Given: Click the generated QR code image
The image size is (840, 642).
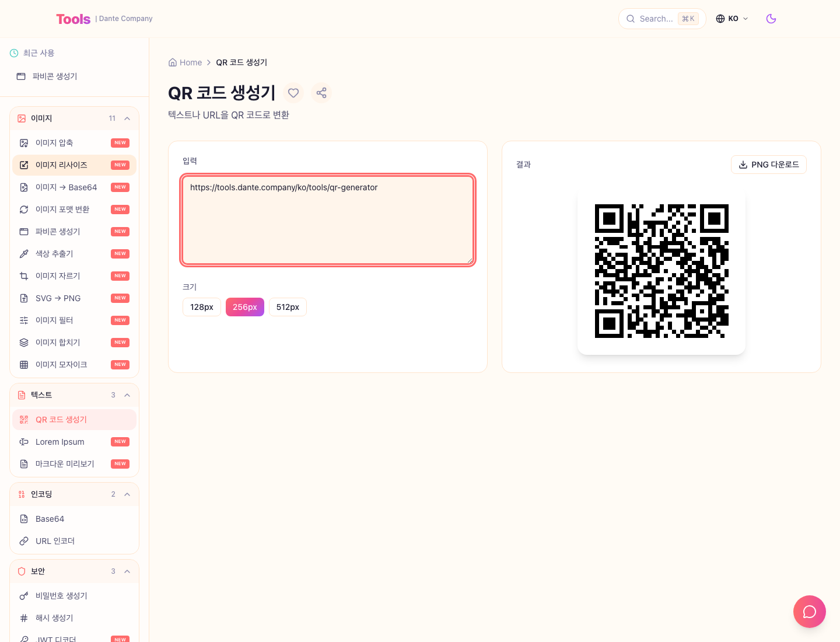Looking at the screenshot, I should pos(661,271).
